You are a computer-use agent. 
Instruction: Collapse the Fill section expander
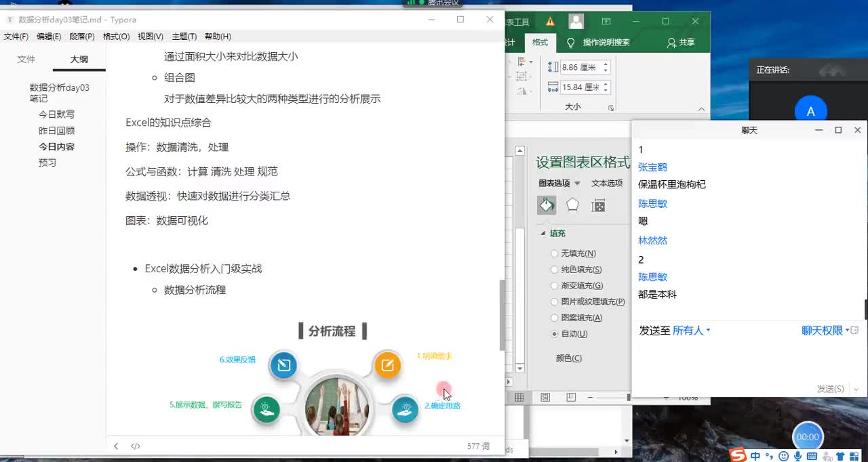542,233
